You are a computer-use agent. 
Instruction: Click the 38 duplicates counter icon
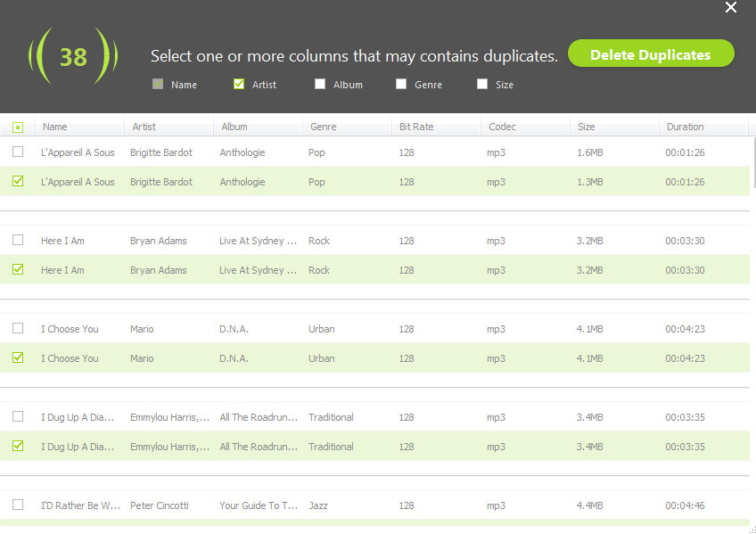click(73, 58)
